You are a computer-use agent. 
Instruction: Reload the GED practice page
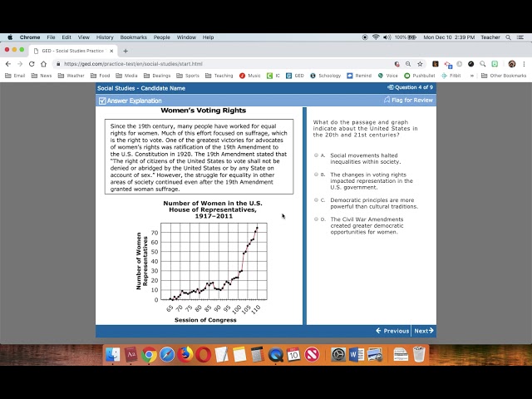tap(32, 64)
